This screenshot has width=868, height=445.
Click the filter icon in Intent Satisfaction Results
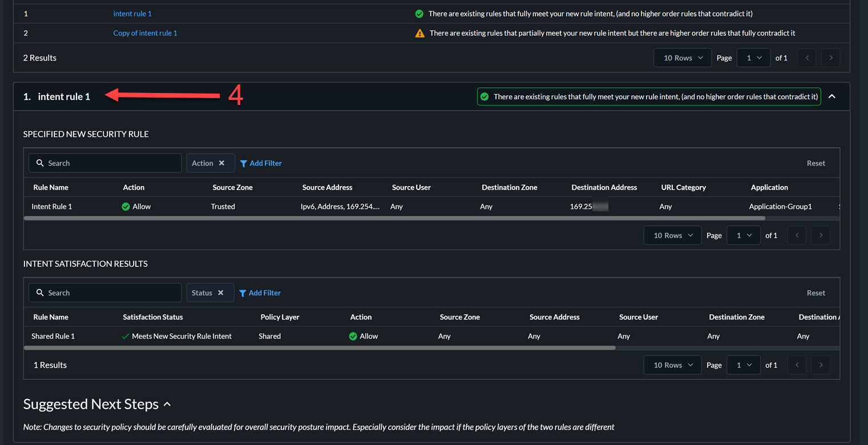243,293
